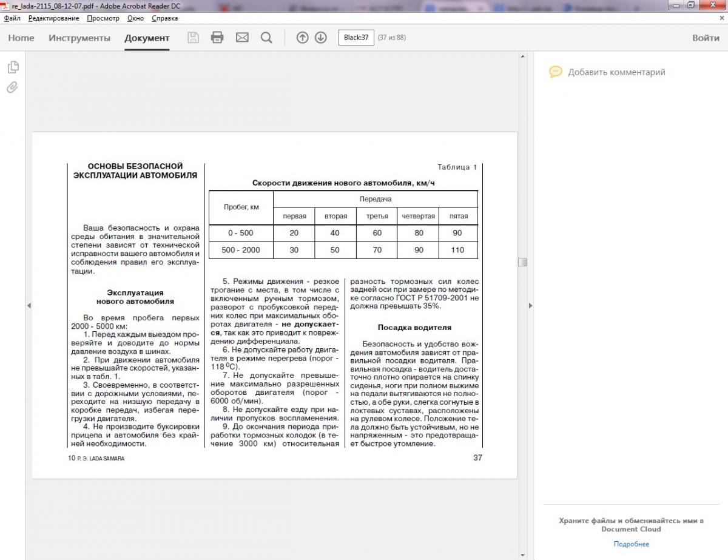Image resolution: width=728 pixels, height=560 pixels.
Task: Open the Окно menu
Action: tap(135, 18)
